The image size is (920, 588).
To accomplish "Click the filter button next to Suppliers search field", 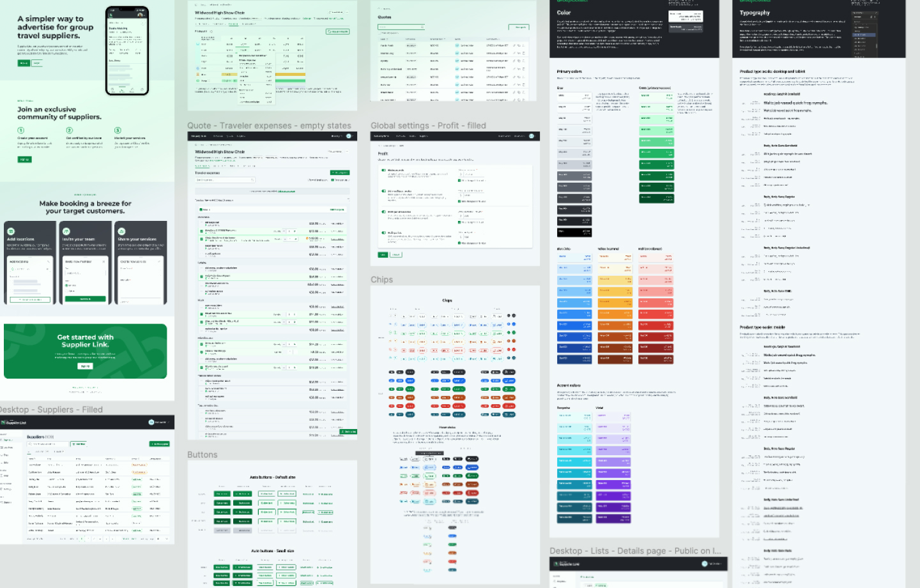I will pos(79,444).
